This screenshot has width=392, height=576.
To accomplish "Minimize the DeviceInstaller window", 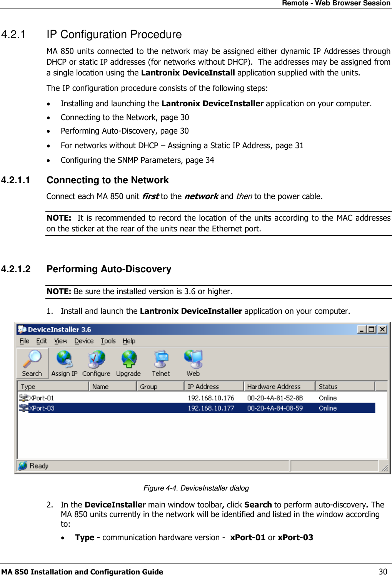I will (362, 329).
